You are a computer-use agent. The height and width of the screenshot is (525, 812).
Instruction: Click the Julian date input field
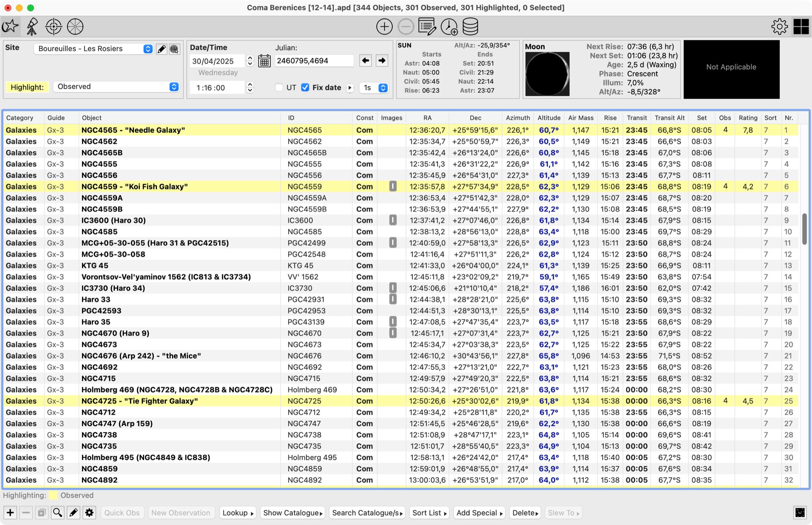tap(314, 61)
